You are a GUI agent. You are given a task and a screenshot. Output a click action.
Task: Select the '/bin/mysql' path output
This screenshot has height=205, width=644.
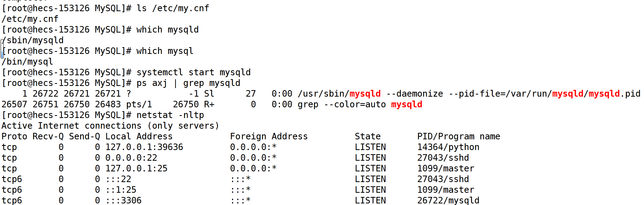(27, 62)
